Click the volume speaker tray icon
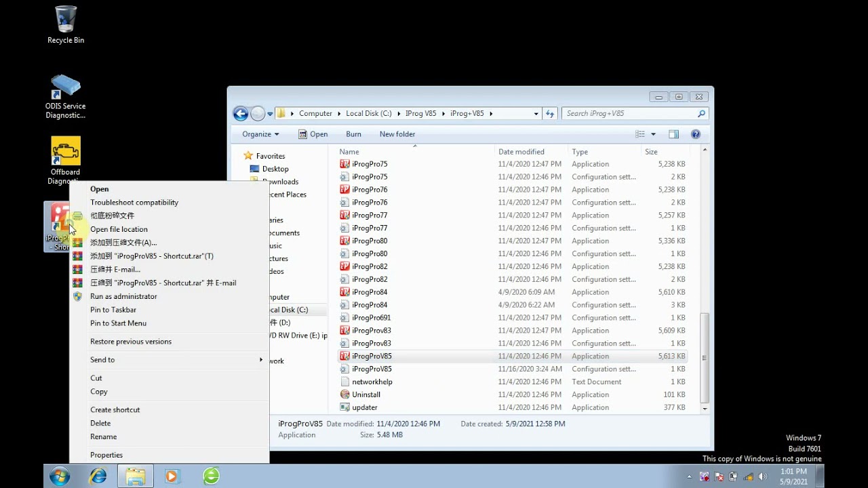Viewport: 868px width, 488px height. tap(762, 476)
